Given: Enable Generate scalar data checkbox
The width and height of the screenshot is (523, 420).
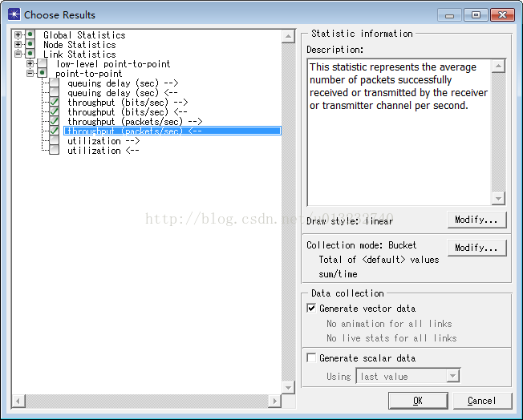Looking at the screenshot, I should click(x=311, y=357).
